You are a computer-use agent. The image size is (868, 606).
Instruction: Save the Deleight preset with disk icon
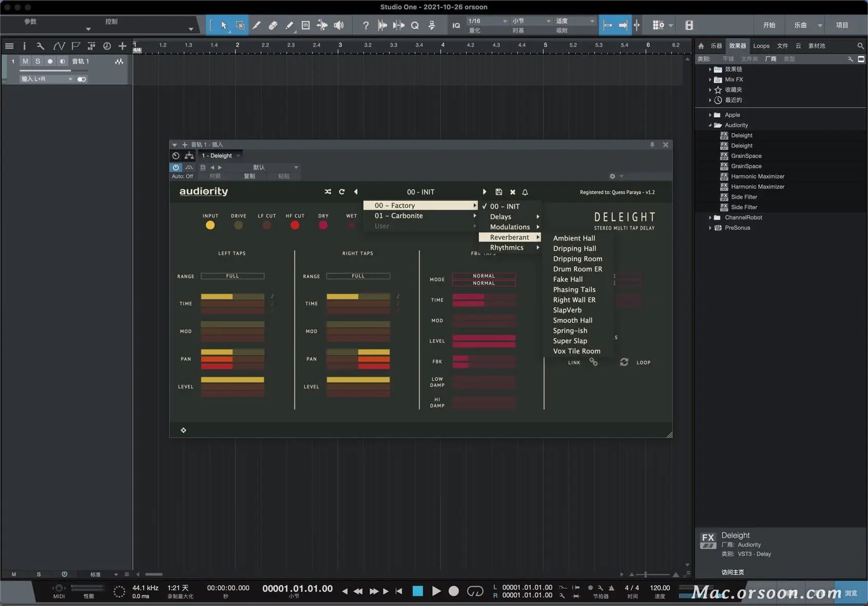[498, 192]
